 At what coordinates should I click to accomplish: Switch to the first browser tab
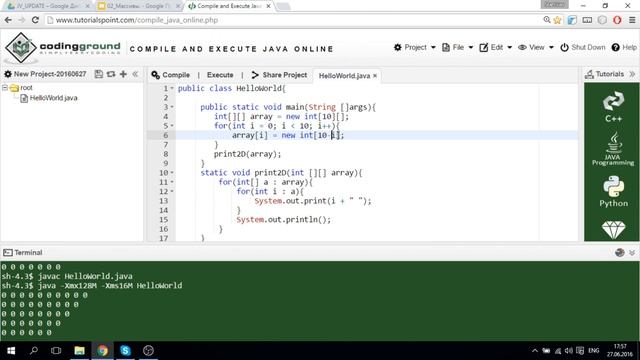click(48, 6)
